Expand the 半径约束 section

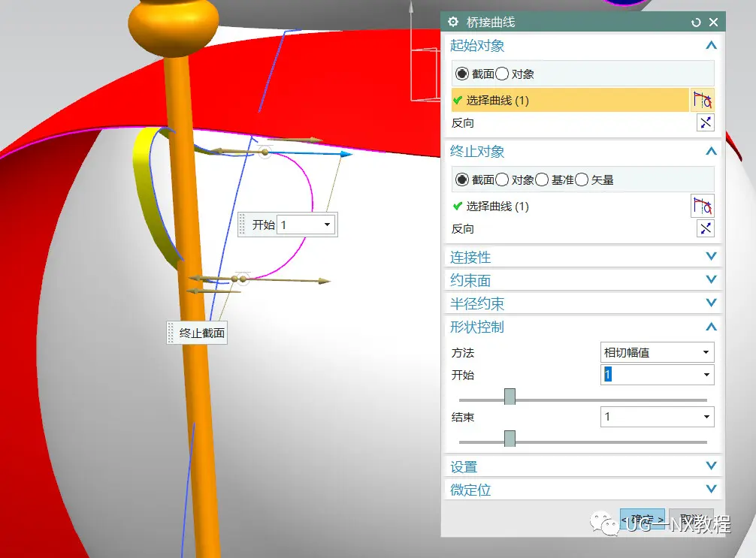(x=711, y=303)
